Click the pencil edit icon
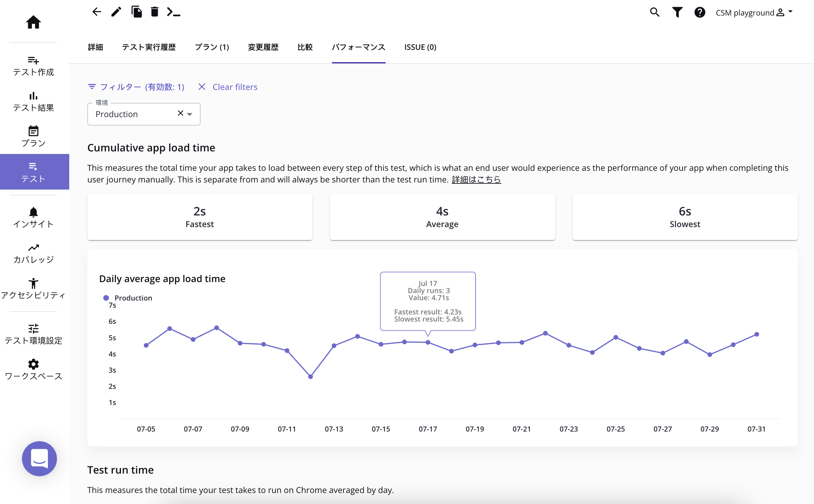Screen dimensions: 814x504 [116, 12]
